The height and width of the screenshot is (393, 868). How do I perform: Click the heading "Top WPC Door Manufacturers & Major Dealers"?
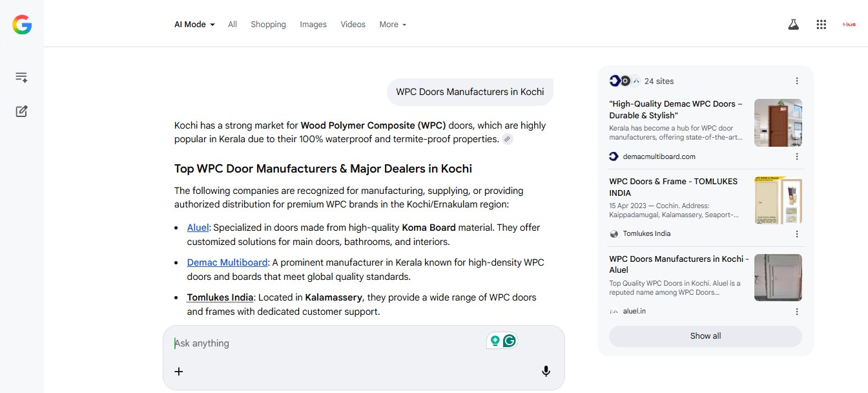click(x=323, y=169)
